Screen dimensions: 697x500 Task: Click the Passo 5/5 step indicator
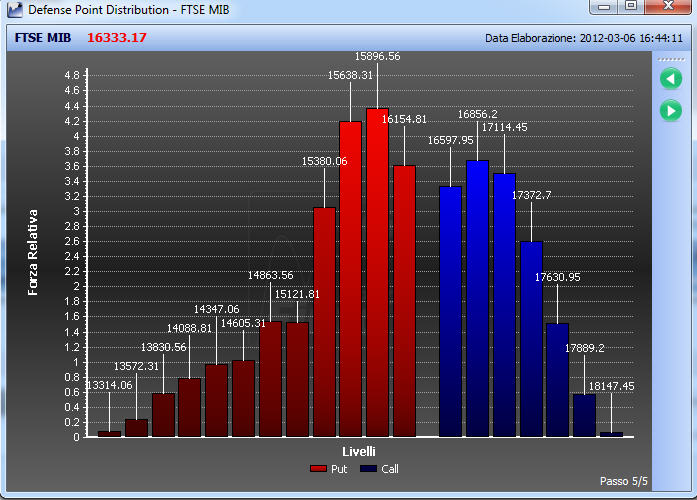pyautogui.click(x=623, y=481)
